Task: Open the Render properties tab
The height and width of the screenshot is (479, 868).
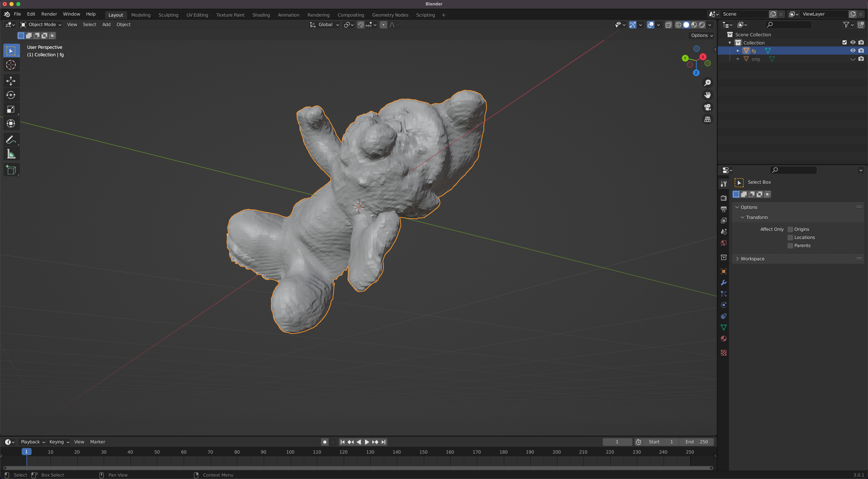Action: (724, 198)
